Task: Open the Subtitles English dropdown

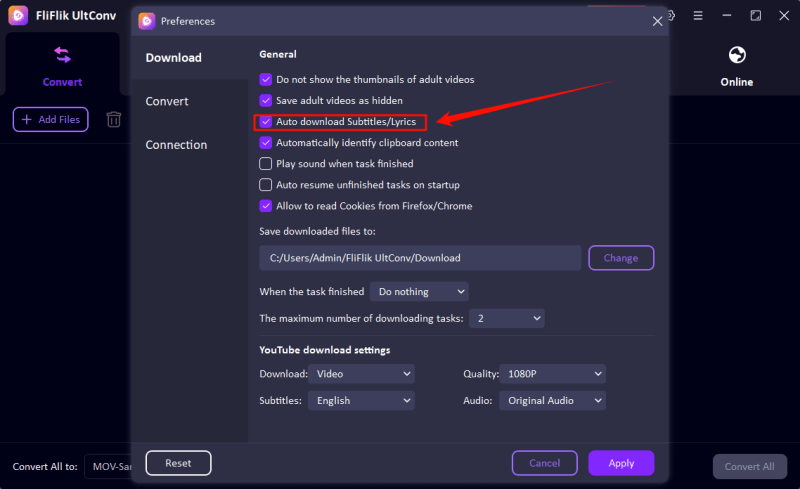Action: (x=361, y=401)
